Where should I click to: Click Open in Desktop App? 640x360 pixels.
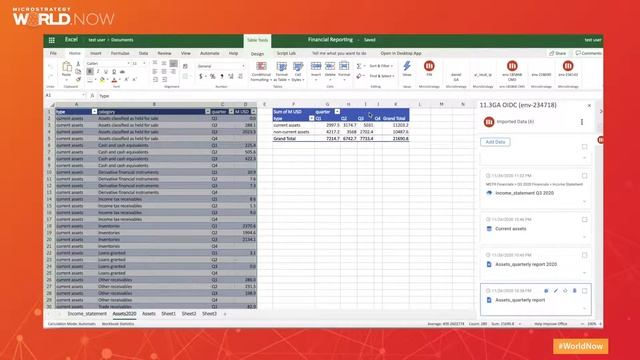click(x=401, y=53)
